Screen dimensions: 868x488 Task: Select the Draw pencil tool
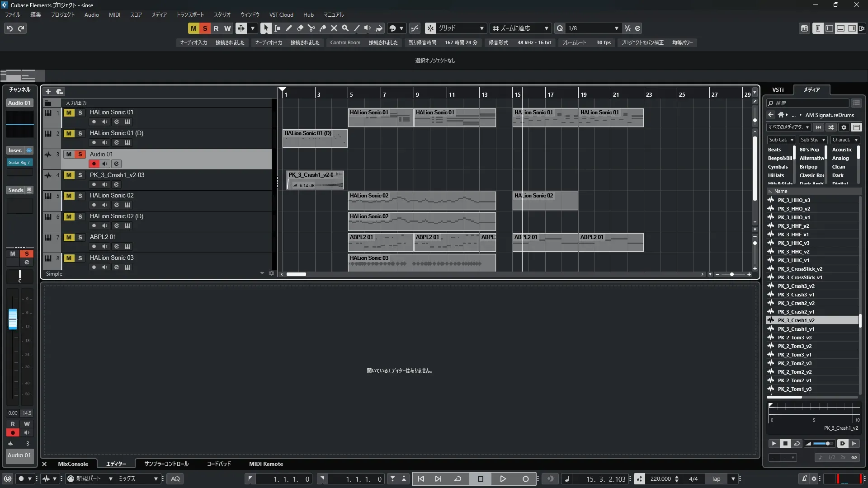click(x=289, y=28)
